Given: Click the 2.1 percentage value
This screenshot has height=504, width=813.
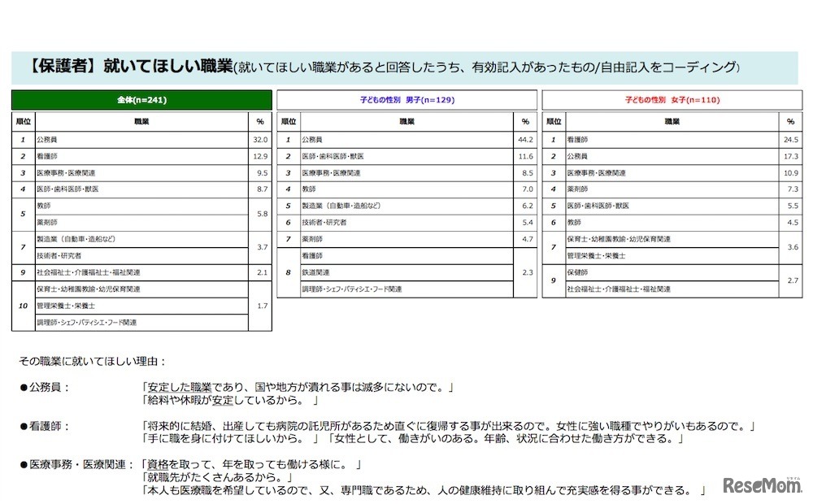Looking at the screenshot, I should tap(260, 272).
